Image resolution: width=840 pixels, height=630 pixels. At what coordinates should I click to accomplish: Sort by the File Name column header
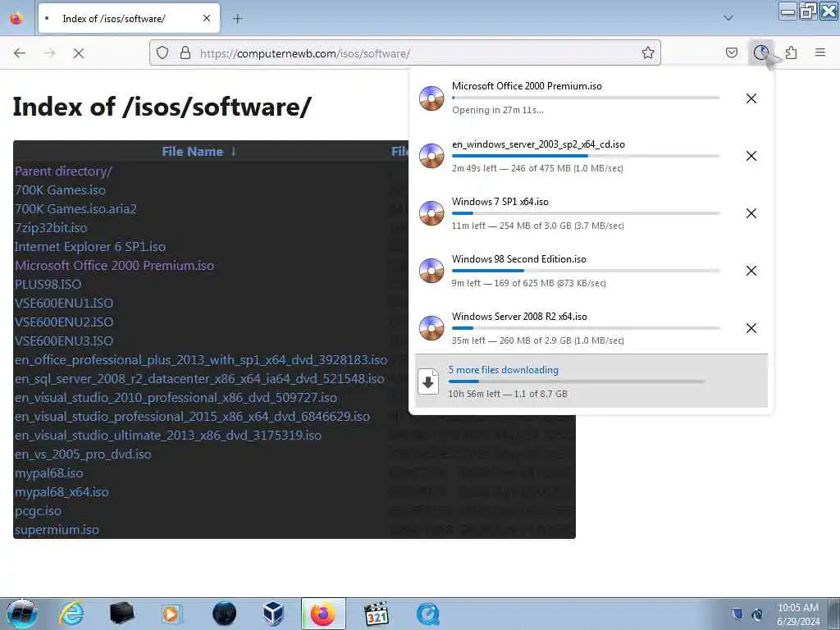coord(199,152)
